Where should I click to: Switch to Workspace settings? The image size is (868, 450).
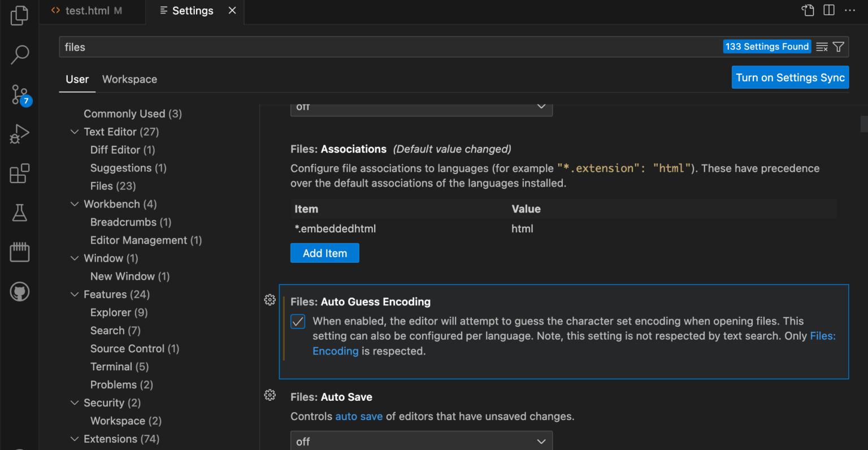(129, 79)
